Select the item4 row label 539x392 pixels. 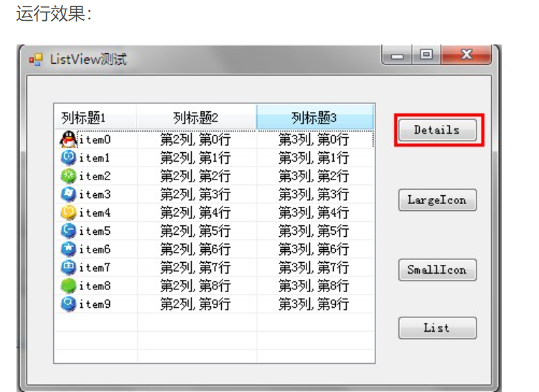click(95, 213)
